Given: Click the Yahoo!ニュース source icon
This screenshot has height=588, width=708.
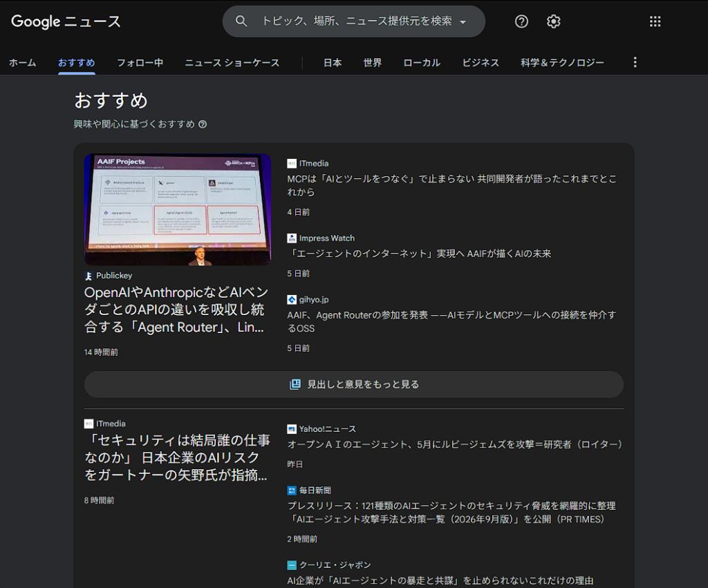Looking at the screenshot, I should [x=292, y=429].
